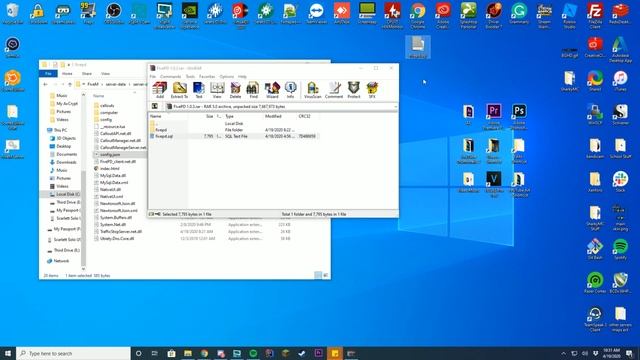Open Spotify desktop shortcut
640x360 pixels.
click(620, 250)
